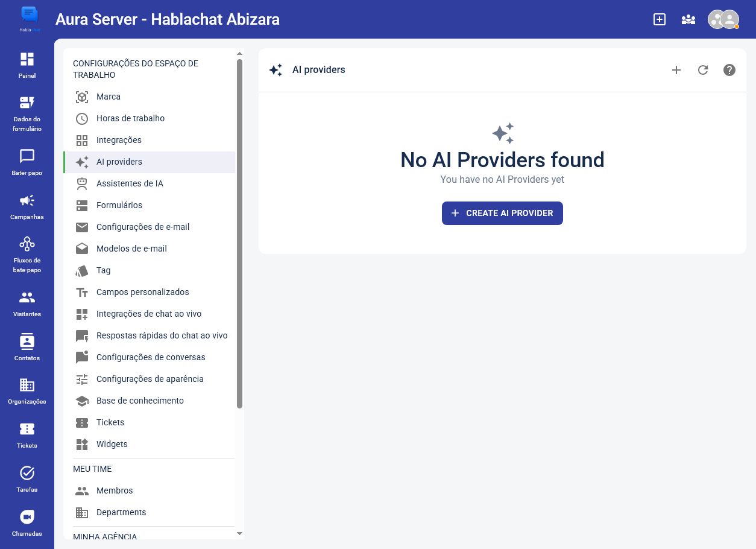Open the Painel dashboard icon
756x549 pixels.
tap(27, 59)
